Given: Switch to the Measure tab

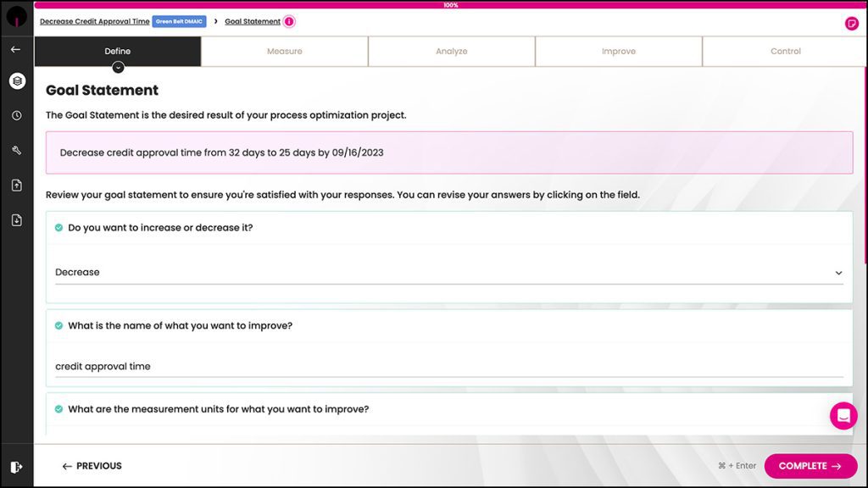Looking at the screenshot, I should (x=284, y=52).
